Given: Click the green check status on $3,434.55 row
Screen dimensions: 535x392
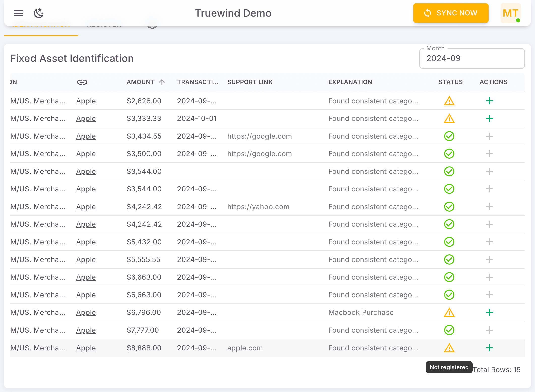Looking at the screenshot, I should click(x=449, y=136).
